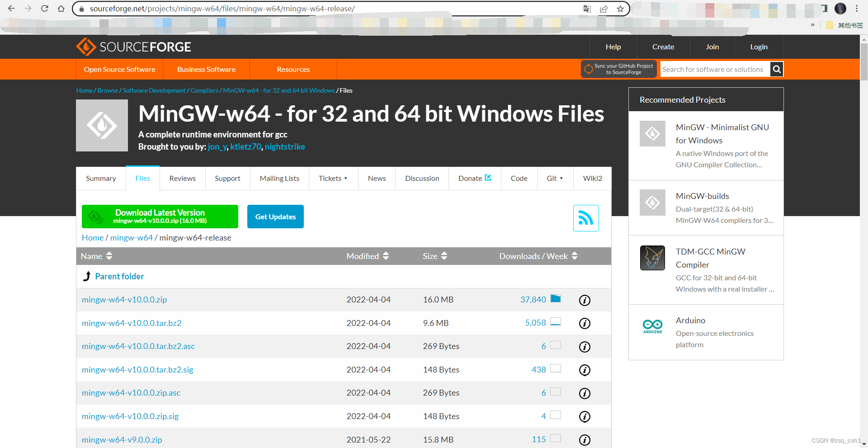Click the search magnifier button
This screenshot has height=448, width=868.
pyautogui.click(x=776, y=69)
